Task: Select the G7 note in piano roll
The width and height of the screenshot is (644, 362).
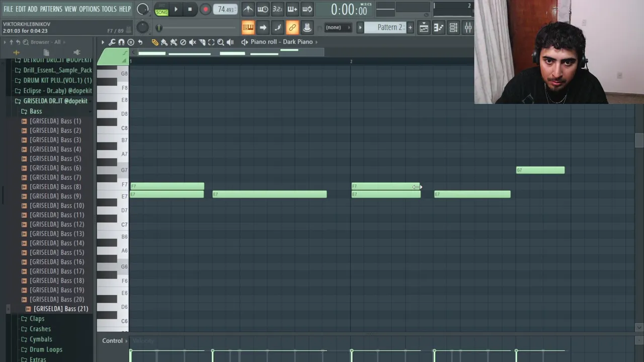Action: pos(540,170)
